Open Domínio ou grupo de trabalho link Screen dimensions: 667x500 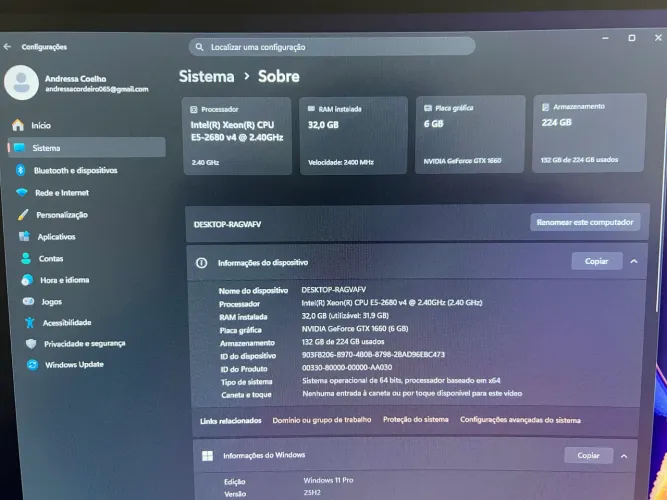[322, 420]
